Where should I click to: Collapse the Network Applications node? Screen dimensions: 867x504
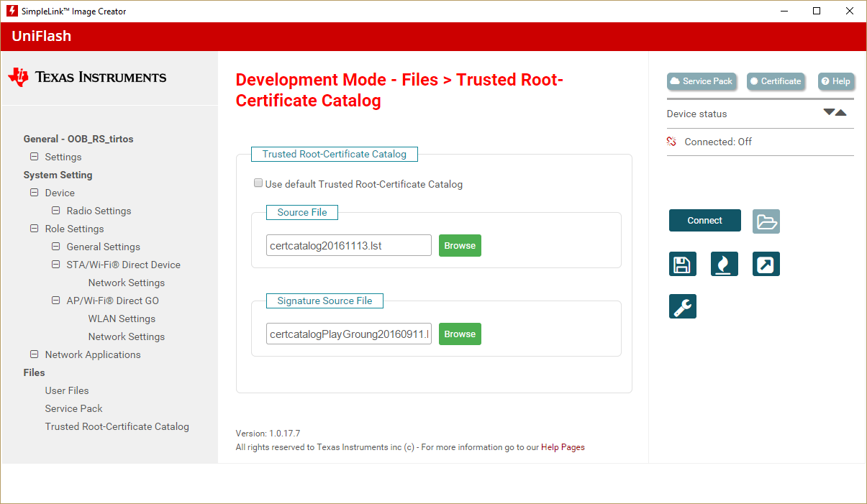tap(34, 354)
